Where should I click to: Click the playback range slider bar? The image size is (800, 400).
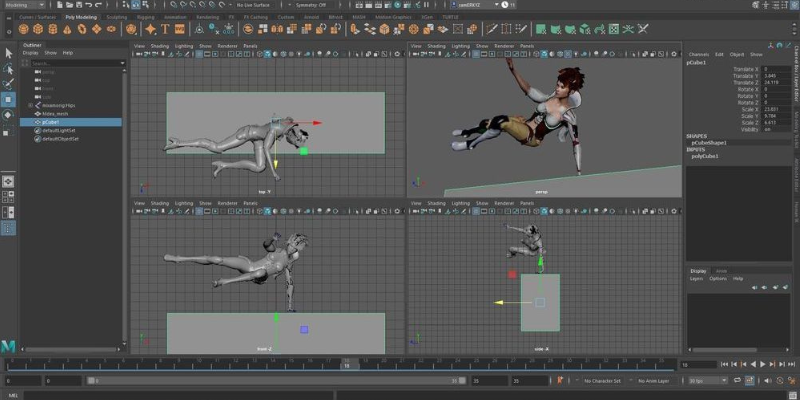[276, 381]
